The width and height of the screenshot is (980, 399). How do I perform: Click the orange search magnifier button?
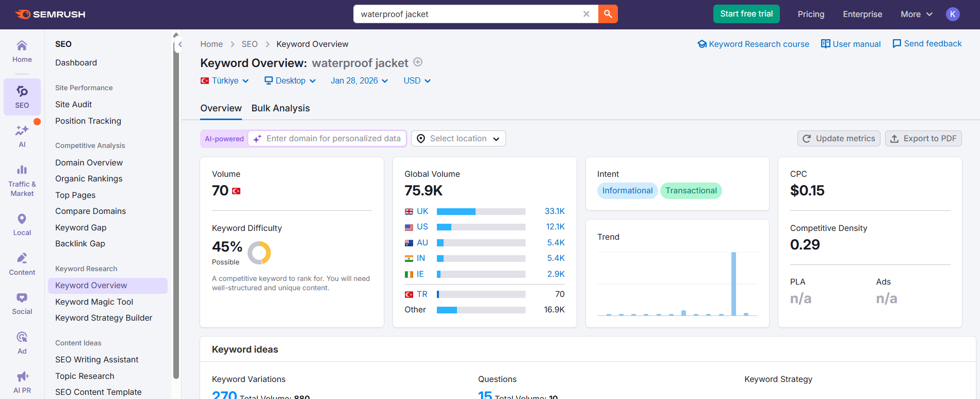(x=608, y=14)
